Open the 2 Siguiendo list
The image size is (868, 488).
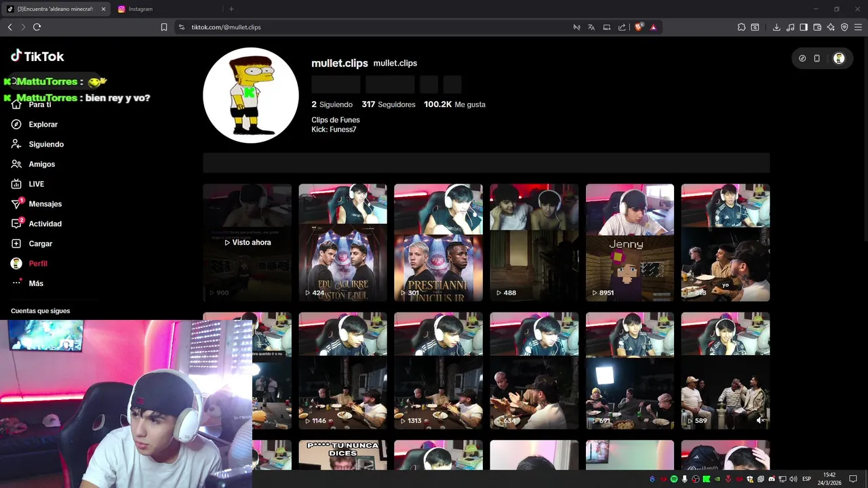tap(332, 104)
